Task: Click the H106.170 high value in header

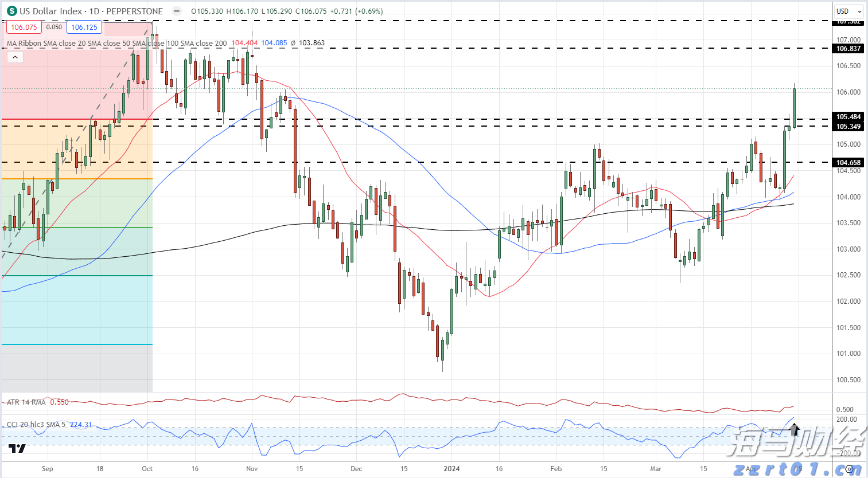Action: 243,11
